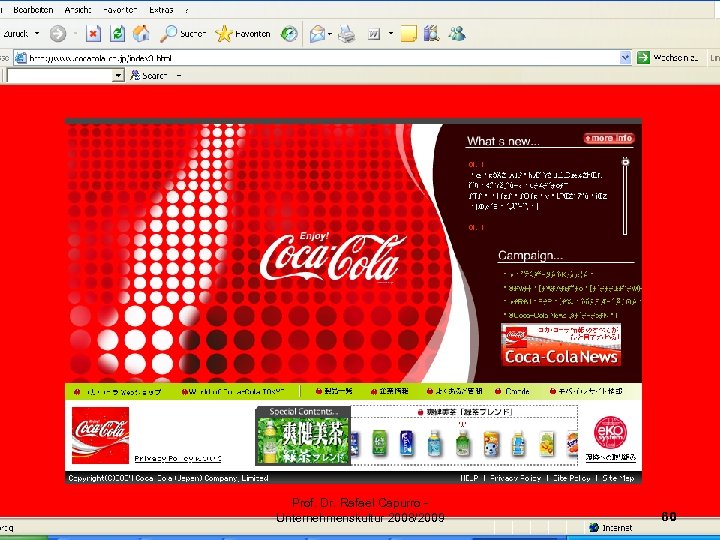This screenshot has height=540, width=720.
Task: Open Suchen search in toolbar
Action: tap(183, 34)
